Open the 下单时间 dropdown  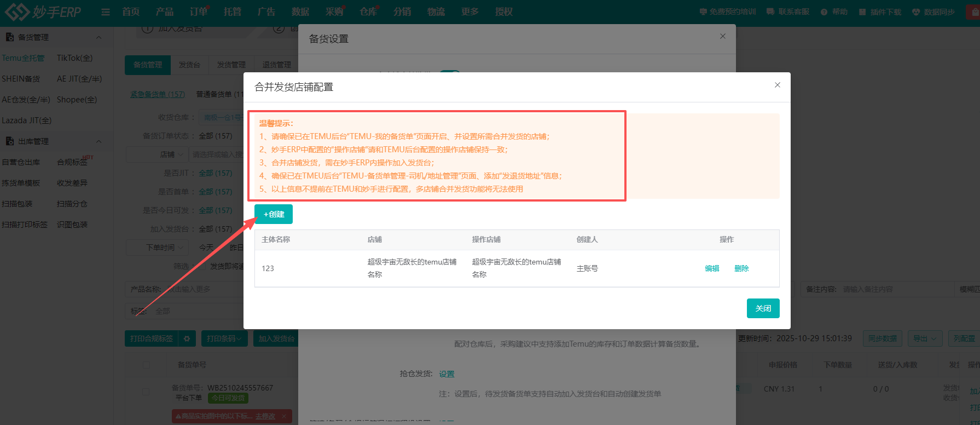pos(157,248)
